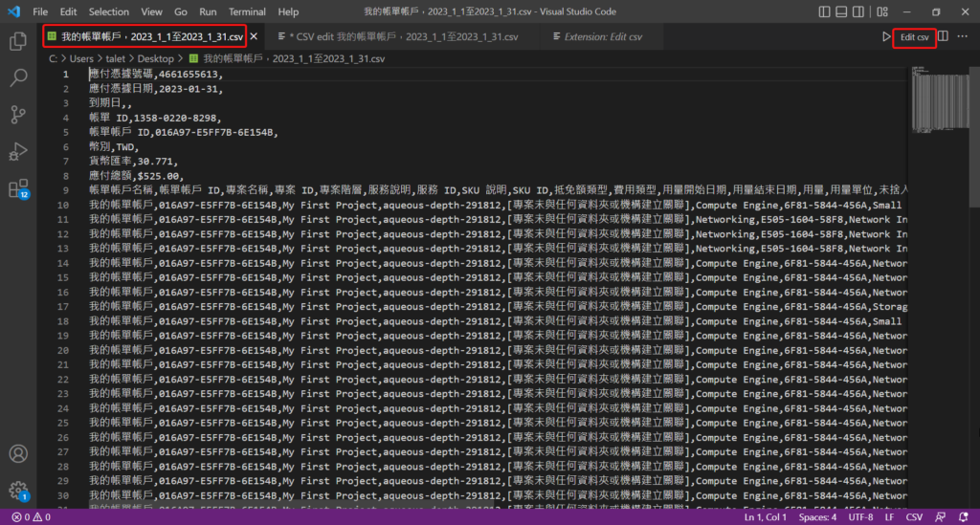Open the Run and Debug view

coord(18,151)
